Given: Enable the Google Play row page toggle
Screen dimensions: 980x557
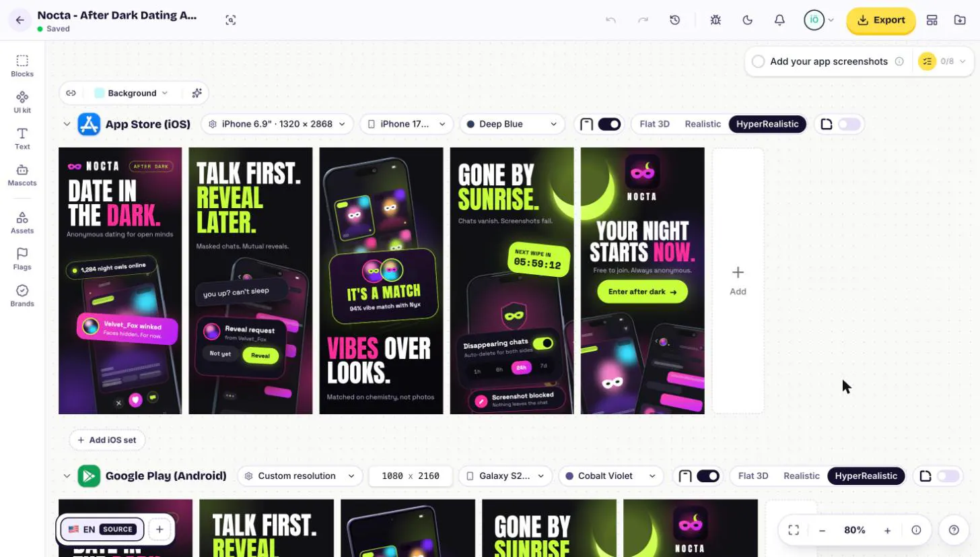Looking at the screenshot, I should (948, 476).
